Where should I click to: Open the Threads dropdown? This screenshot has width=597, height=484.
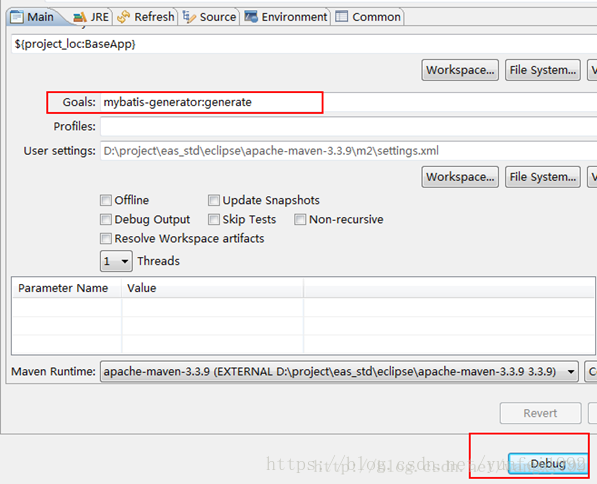click(116, 261)
